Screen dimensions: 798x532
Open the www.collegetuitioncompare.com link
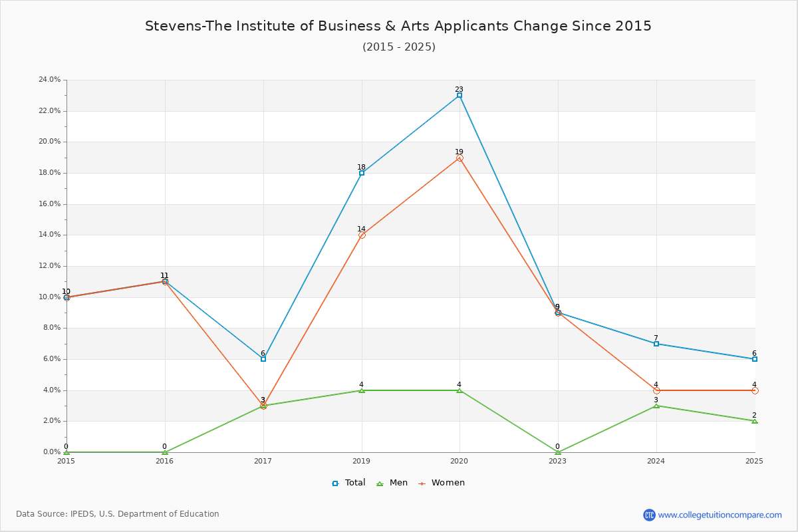[720, 515]
